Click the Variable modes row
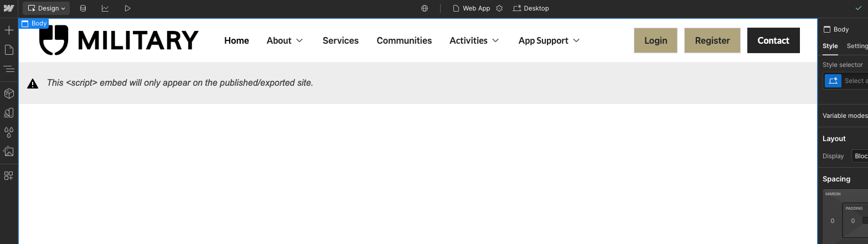Image resolution: width=868 pixels, height=244 pixels. pos(845,116)
